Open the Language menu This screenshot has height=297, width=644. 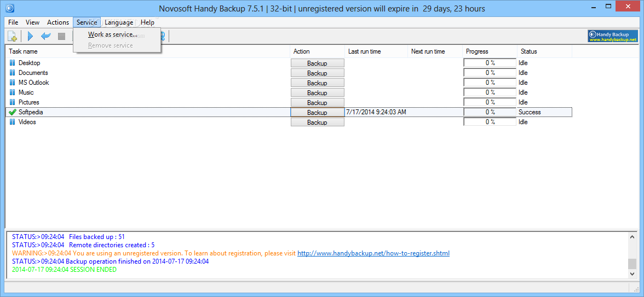pos(119,22)
